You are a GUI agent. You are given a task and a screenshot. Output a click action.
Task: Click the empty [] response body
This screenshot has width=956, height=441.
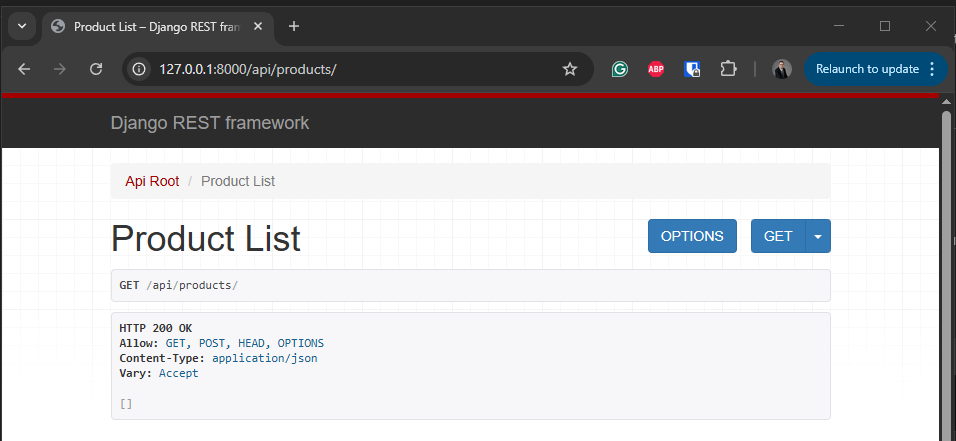point(126,404)
